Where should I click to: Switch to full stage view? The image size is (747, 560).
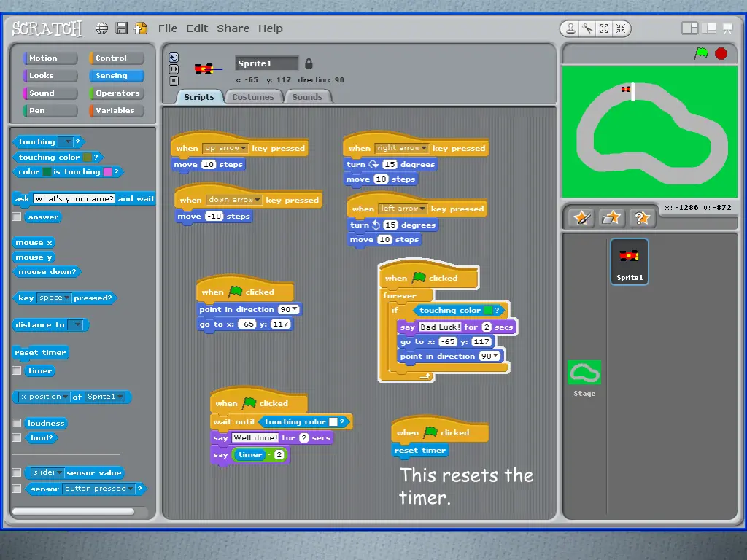click(x=709, y=28)
